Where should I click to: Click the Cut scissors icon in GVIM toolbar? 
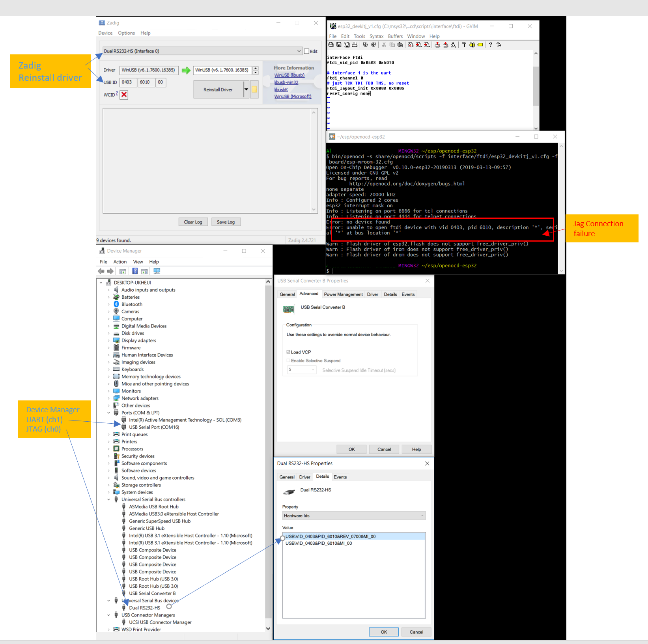coord(384,45)
